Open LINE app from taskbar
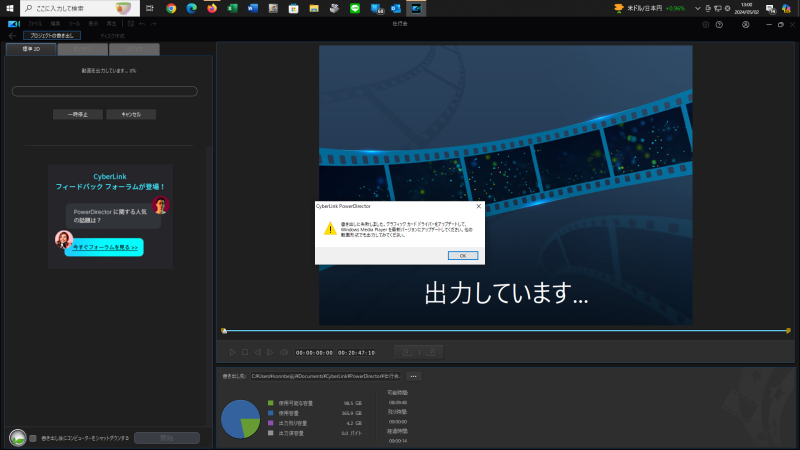Viewport: 800px width, 450px height. click(355, 8)
